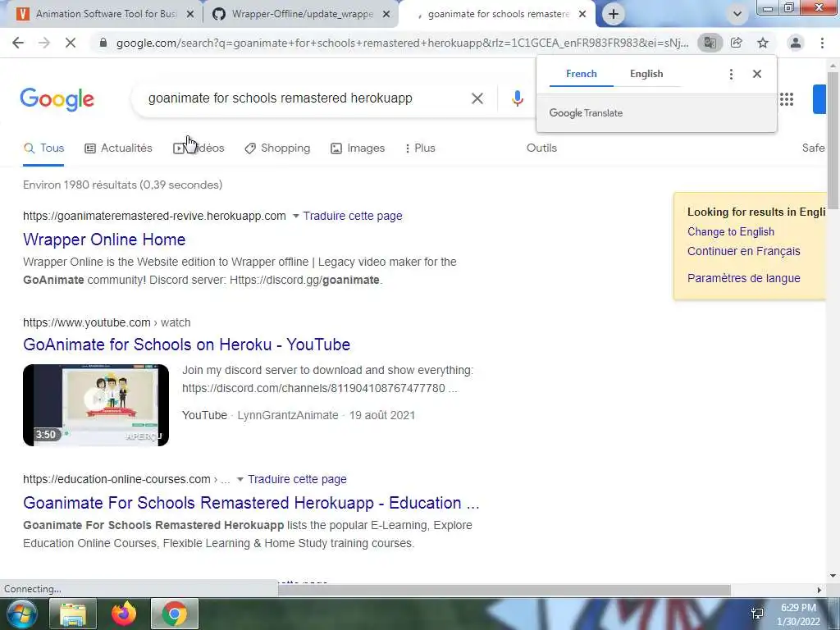Open the Wrapper Online Home result

point(104,240)
